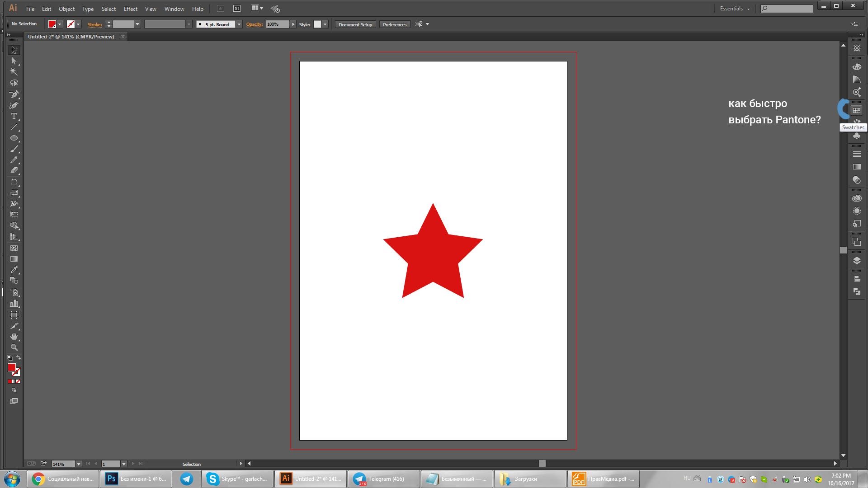Image resolution: width=868 pixels, height=488 pixels.
Task: Open the File menu
Action: pos(30,9)
